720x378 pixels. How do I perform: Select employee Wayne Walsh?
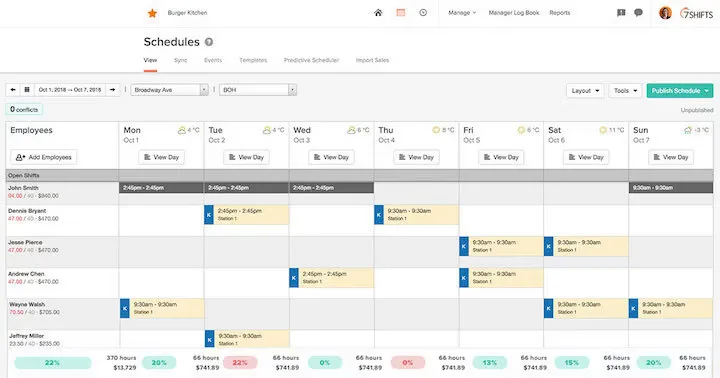click(27, 305)
